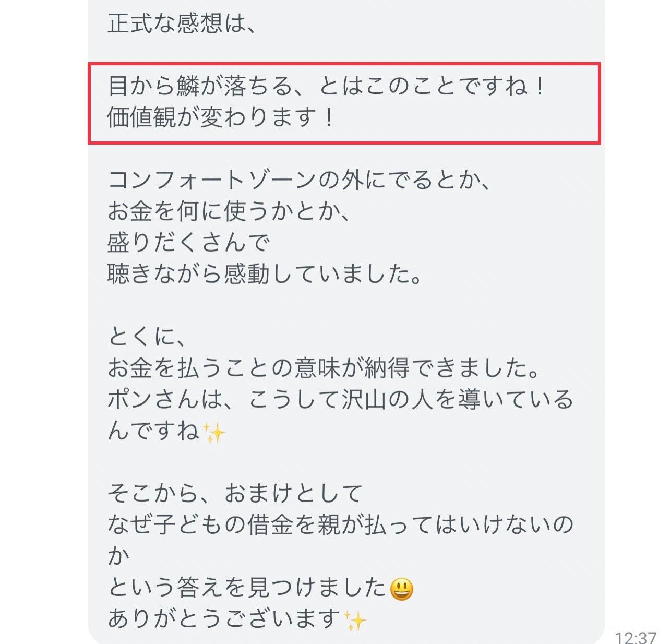This screenshot has width=670, height=644.
Task: Click the line 聴きながら感動していました。
Action: tap(265, 274)
